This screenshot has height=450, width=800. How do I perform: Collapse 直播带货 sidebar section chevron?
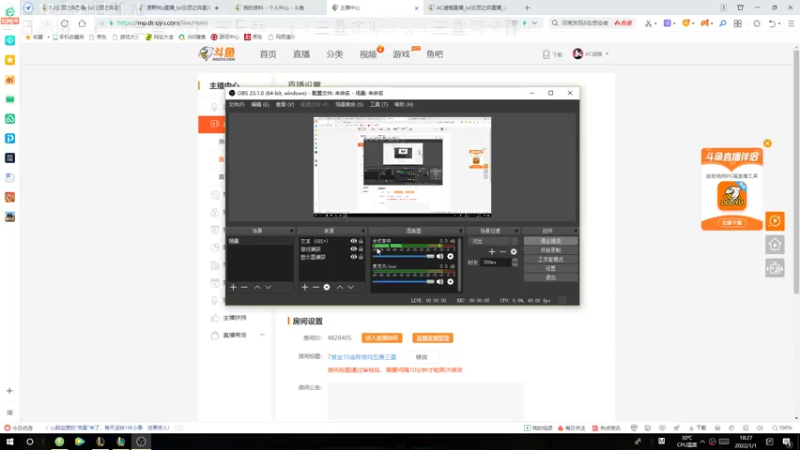(x=262, y=335)
